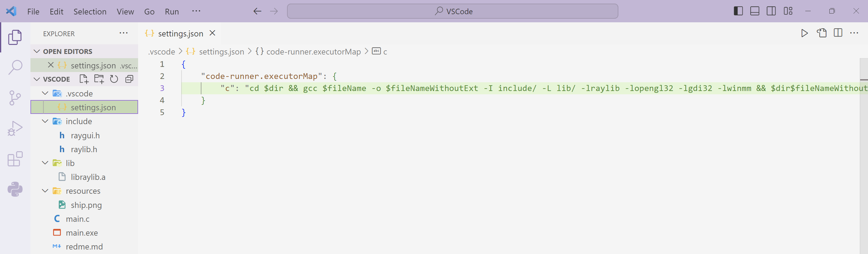Collapse the include folder
This screenshot has width=868, height=254.
[45, 121]
